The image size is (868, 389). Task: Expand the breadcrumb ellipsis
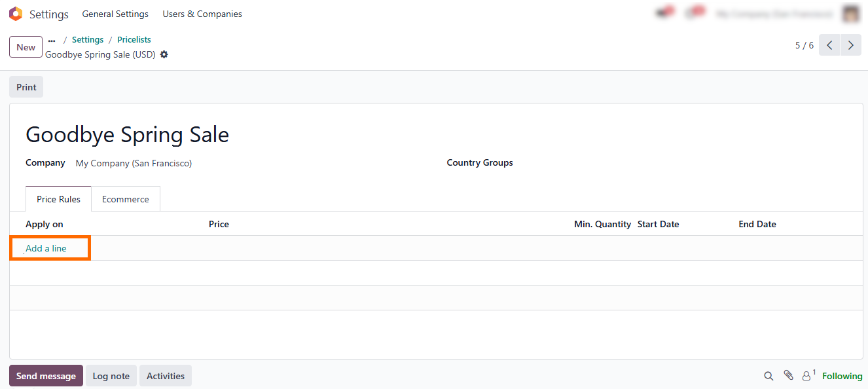52,40
